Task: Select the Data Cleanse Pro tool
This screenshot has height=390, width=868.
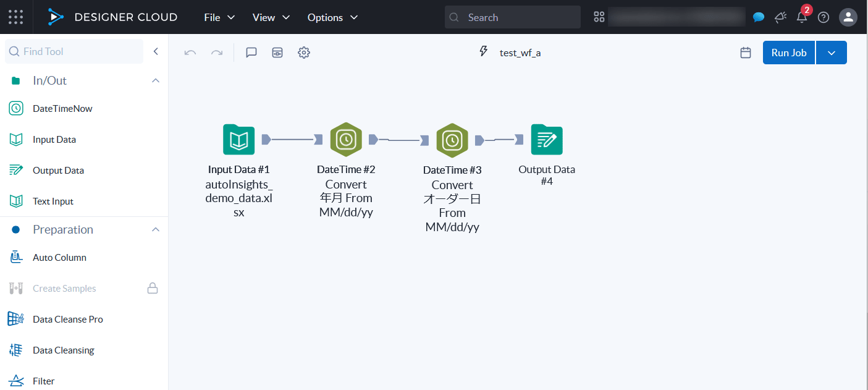Action: (67, 319)
